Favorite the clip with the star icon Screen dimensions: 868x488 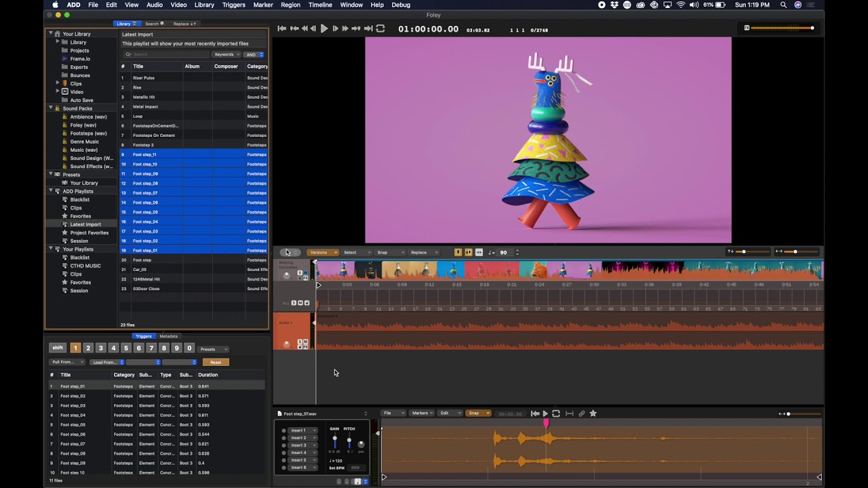tap(593, 413)
